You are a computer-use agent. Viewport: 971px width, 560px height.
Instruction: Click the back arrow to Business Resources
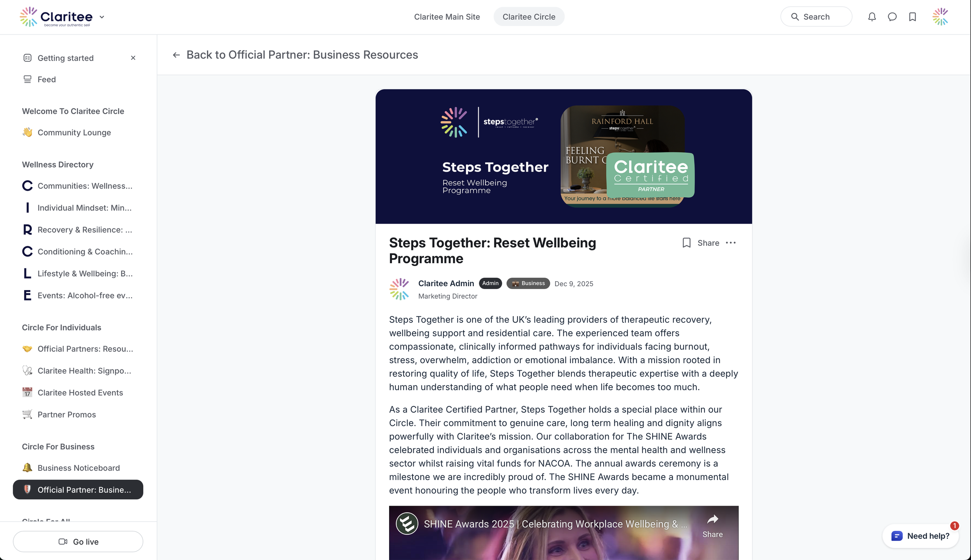176,55
